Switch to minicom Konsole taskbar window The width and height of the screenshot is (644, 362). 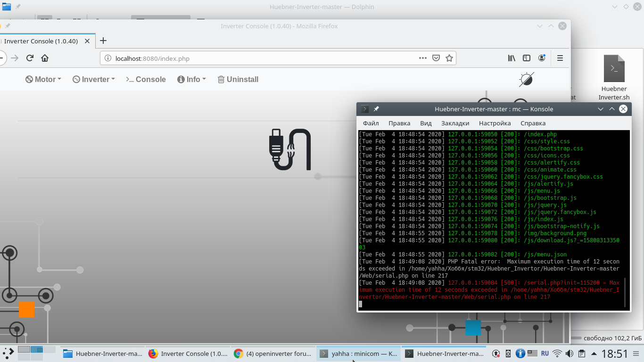click(358, 354)
